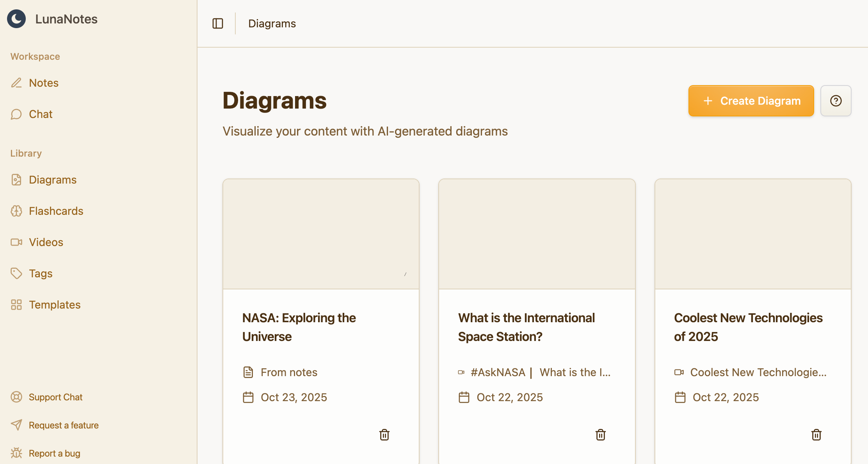Click the LunaNotes moon logo
Viewport: 868px width, 464px height.
[16, 19]
